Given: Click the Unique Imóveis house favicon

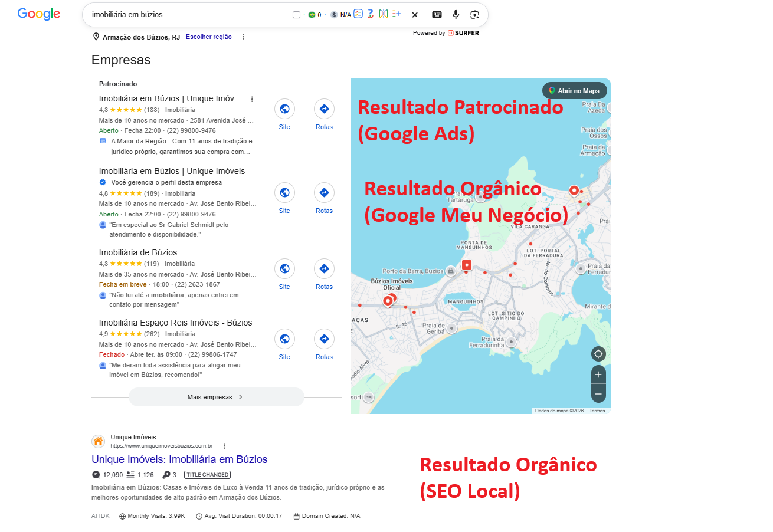Looking at the screenshot, I should pyautogui.click(x=98, y=442).
